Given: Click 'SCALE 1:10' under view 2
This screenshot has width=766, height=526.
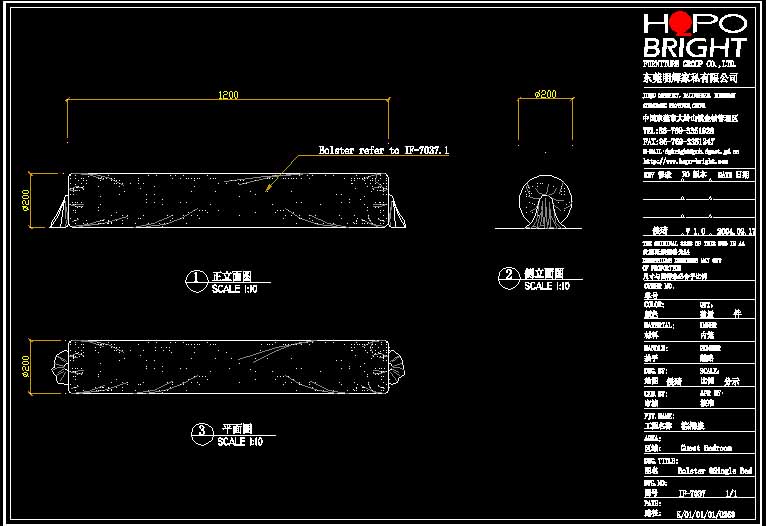Looking at the screenshot, I should [x=547, y=286].
